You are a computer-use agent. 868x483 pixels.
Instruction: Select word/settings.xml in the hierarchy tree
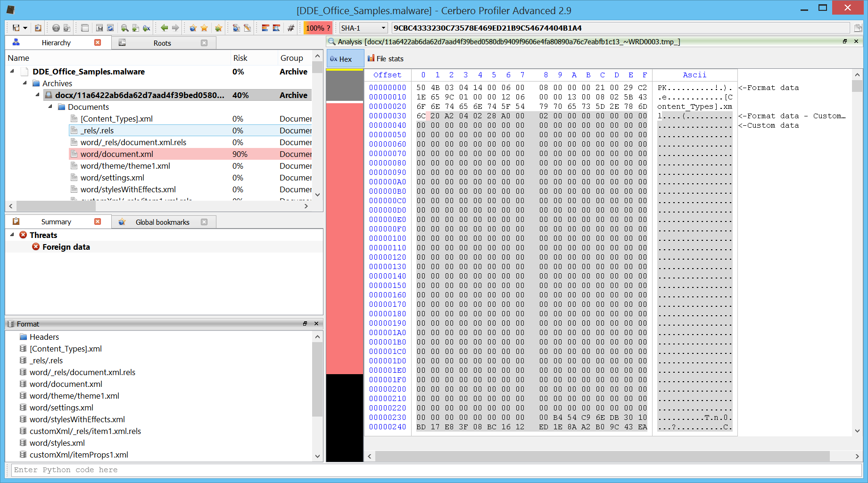click(112, 178)
